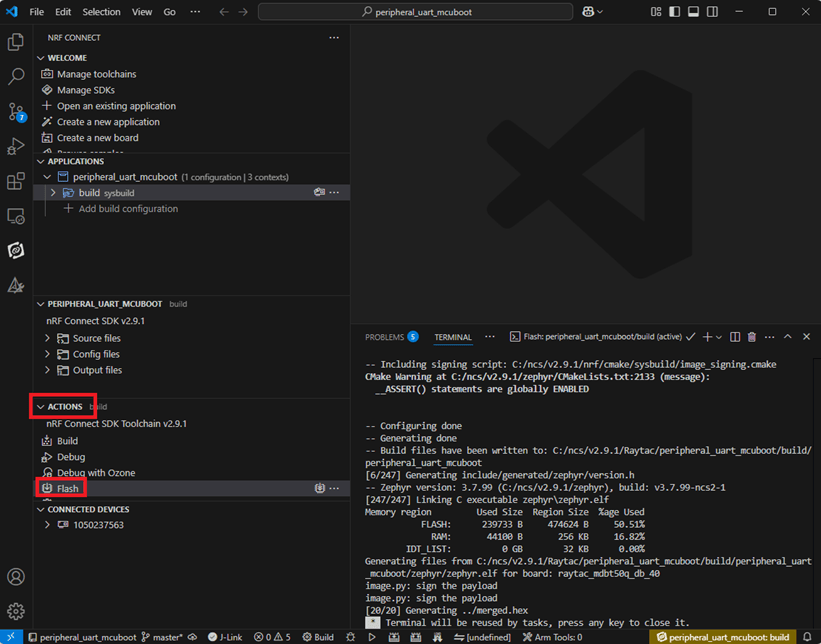Viewport: 821px width, 644px height.
Task: Click Add build configuration
Action: [128, 209]
